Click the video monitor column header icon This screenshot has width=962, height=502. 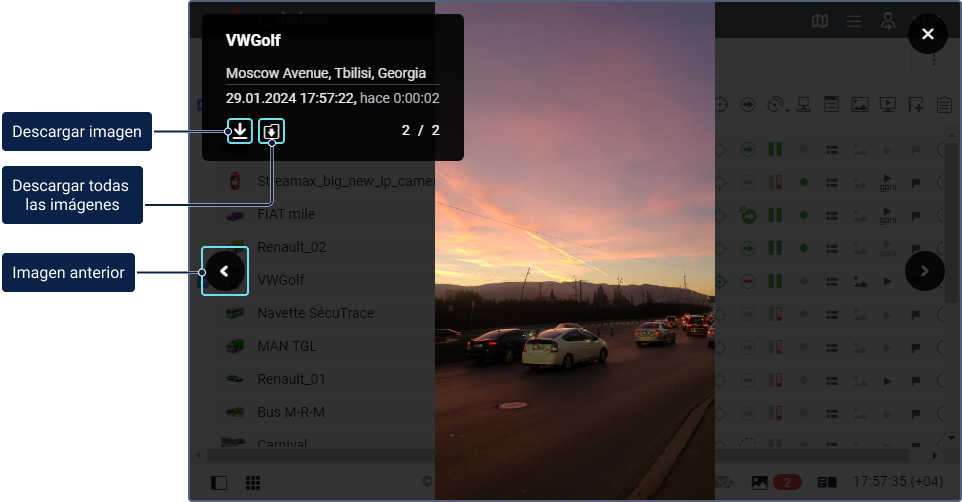[x=888, y=105]
